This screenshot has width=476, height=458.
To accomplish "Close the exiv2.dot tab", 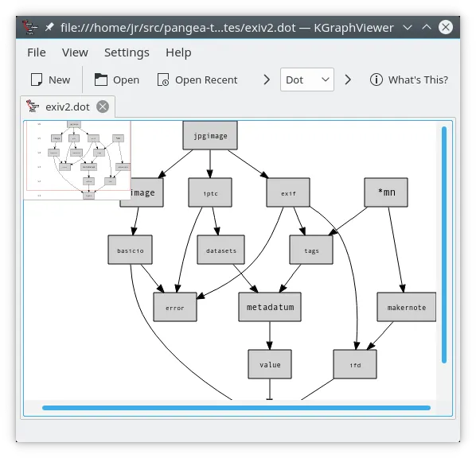I will point(103,107).
